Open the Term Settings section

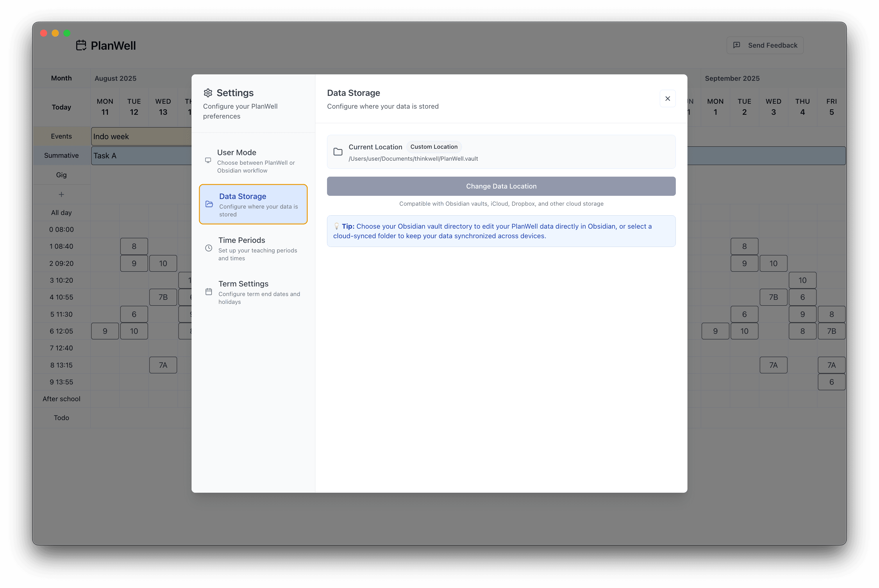pos(253,292)
